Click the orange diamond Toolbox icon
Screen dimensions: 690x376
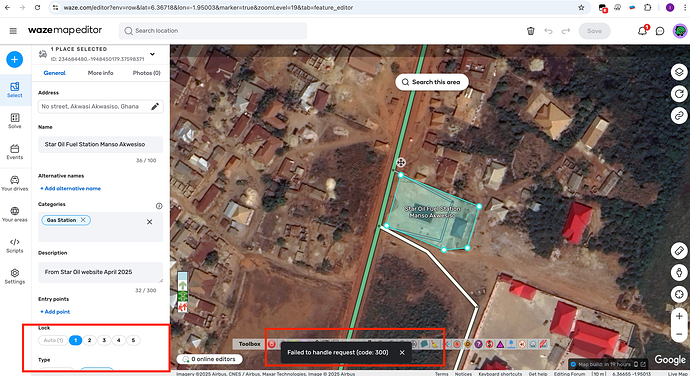click(468, 344)
